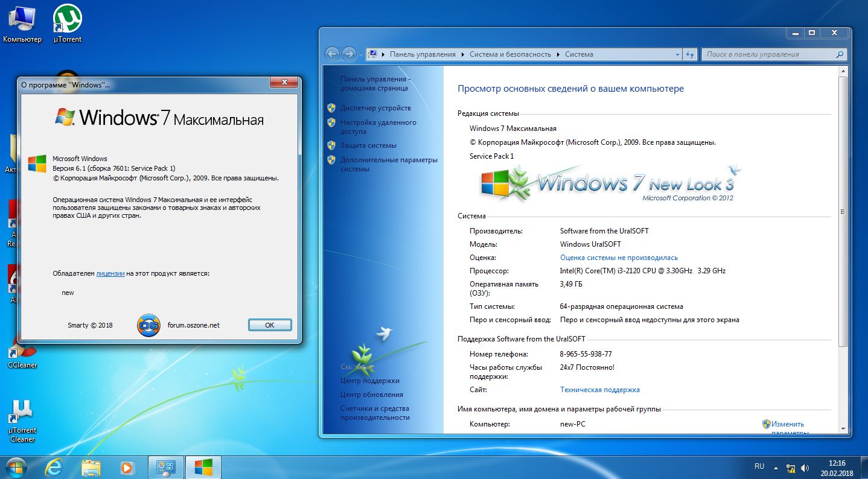Select the µTorrent Cleaner desktop shortcut

coord(22,421)
